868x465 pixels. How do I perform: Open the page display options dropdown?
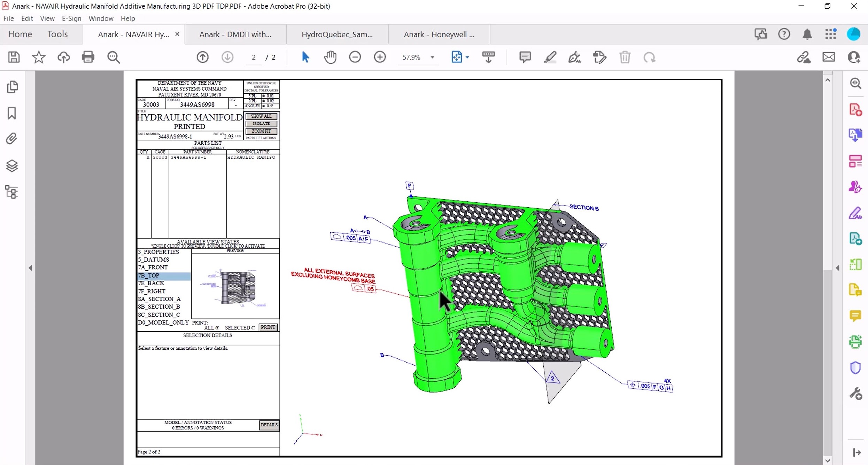[x=467, y=57]
